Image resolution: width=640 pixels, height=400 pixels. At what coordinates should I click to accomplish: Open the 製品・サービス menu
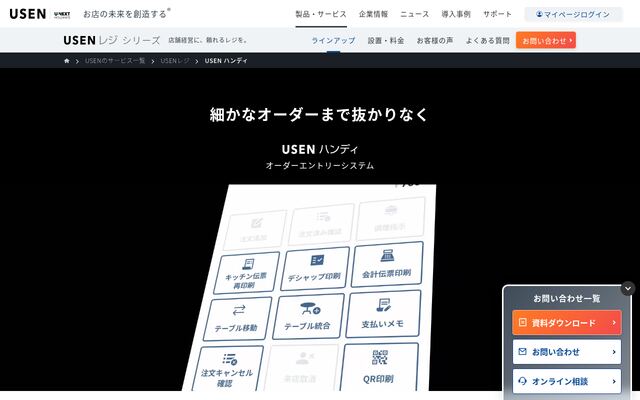(x=321, y=14)
